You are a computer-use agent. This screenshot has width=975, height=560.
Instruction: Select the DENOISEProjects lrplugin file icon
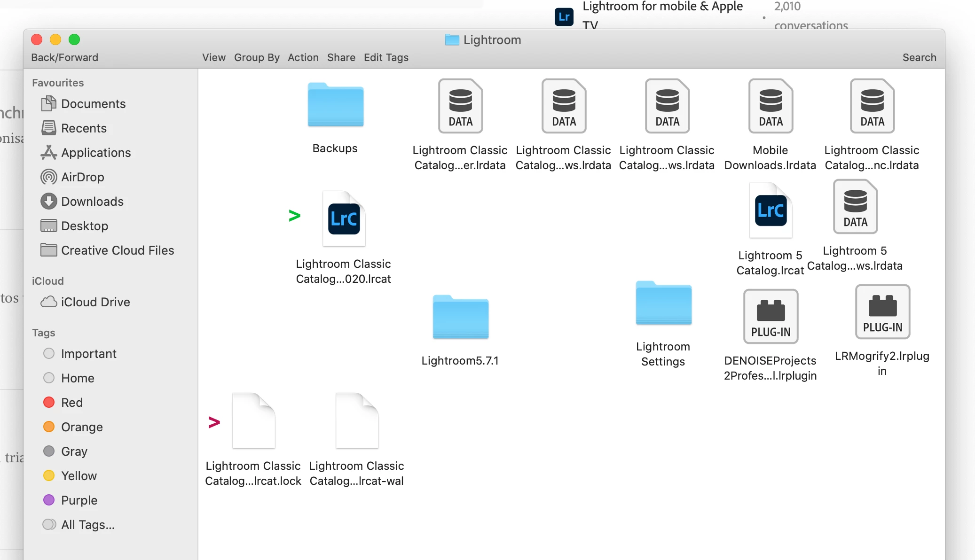pyautogui.click(x=771, y=316)
